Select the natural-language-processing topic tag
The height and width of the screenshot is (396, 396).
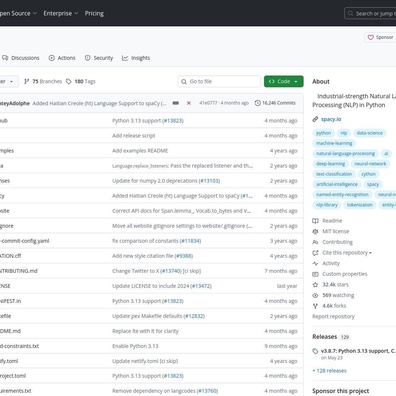tap(345, 153)
